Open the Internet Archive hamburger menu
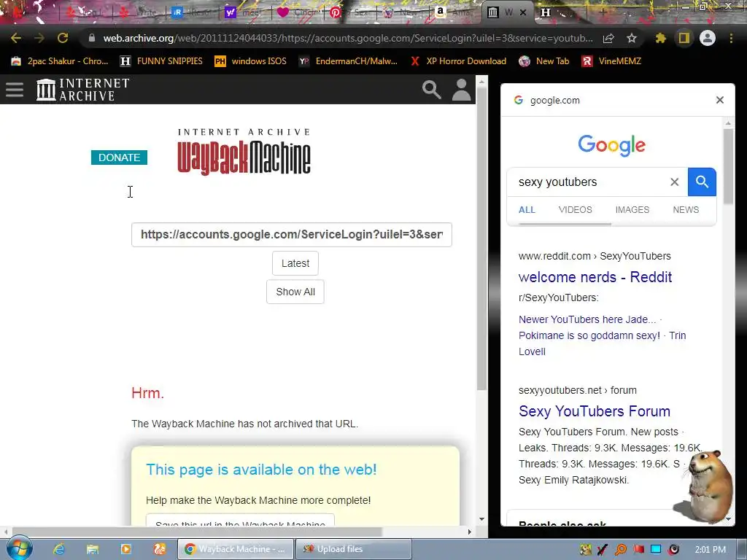This screenshot has height=560, width=747. [x=15, y=90]
